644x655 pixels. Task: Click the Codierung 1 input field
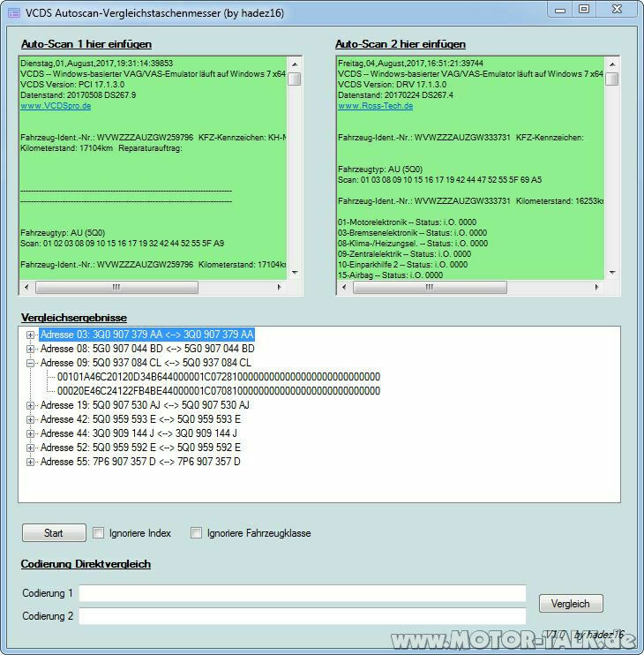[303, 593]
